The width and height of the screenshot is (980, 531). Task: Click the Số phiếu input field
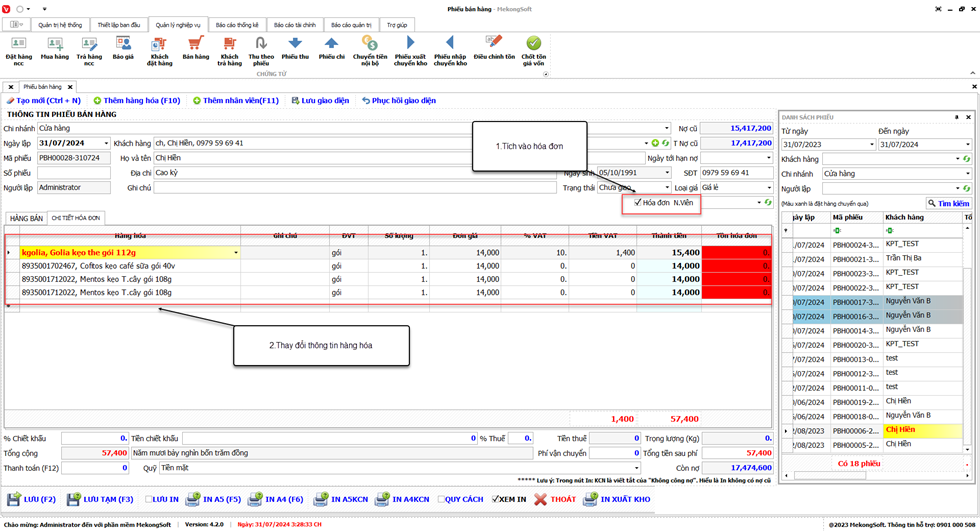click(73, 173)
